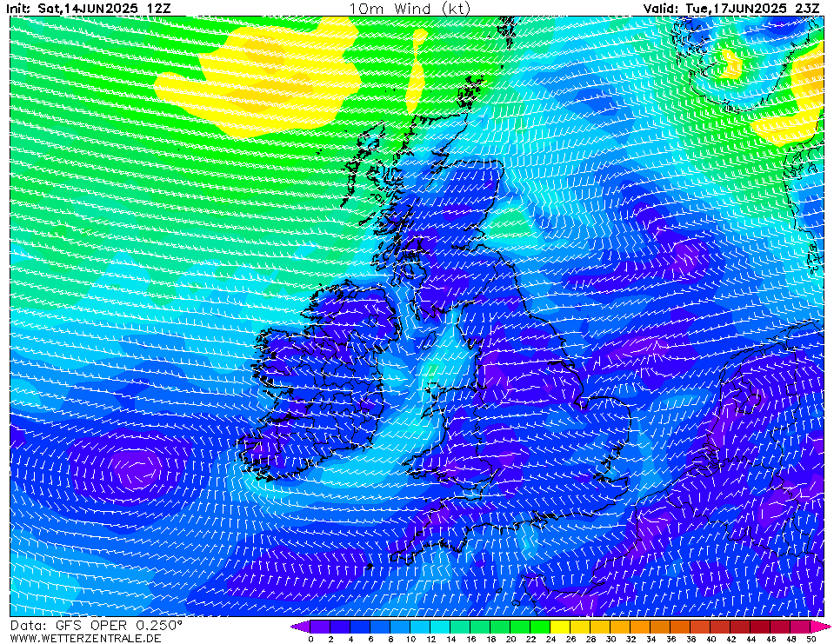
Task: Select the dark red swatch between 42 and 44
Action: [740, 627]
